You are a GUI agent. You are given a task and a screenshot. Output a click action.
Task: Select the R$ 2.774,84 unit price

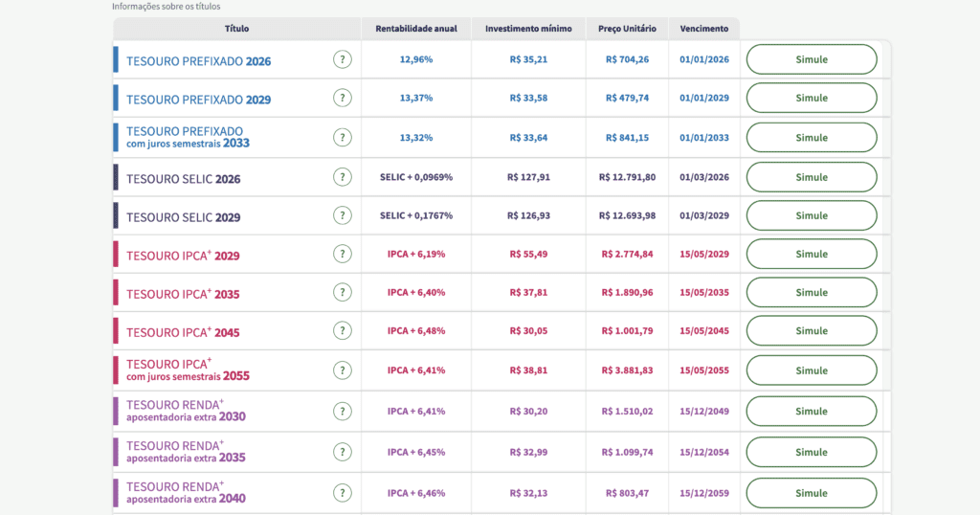coord(628,254)
